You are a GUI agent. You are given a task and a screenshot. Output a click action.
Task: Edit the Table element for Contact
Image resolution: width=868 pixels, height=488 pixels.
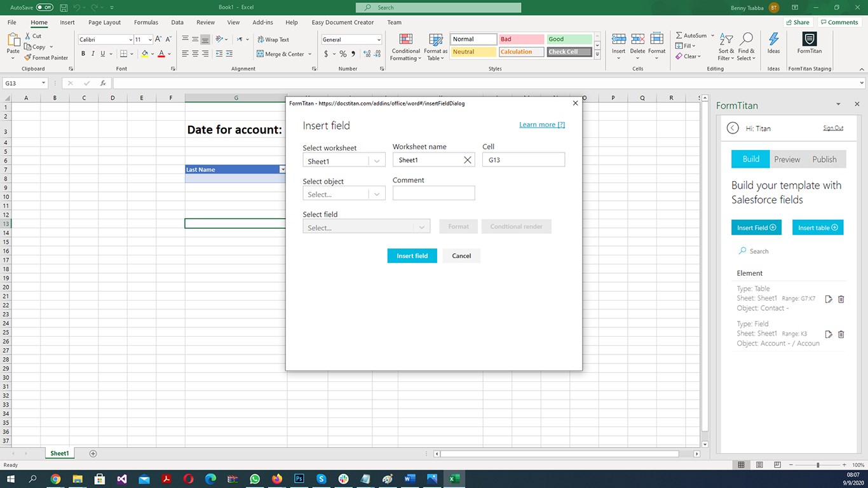tap(829, 299)
